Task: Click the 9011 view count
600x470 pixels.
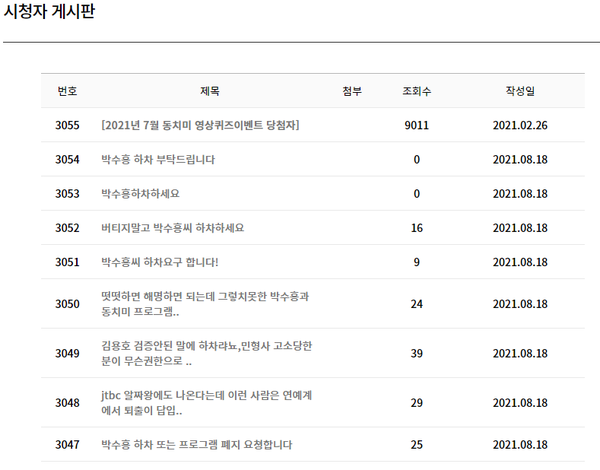Action: tap(416, 125)
